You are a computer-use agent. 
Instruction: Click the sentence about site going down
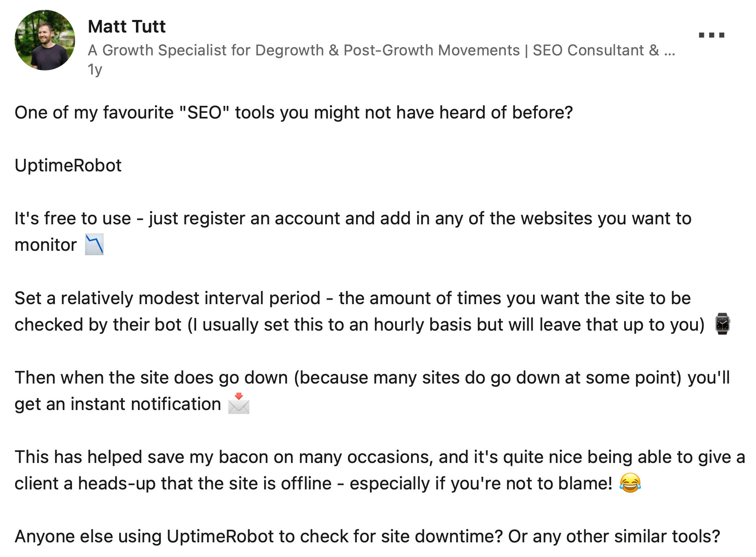pos(372,390)
